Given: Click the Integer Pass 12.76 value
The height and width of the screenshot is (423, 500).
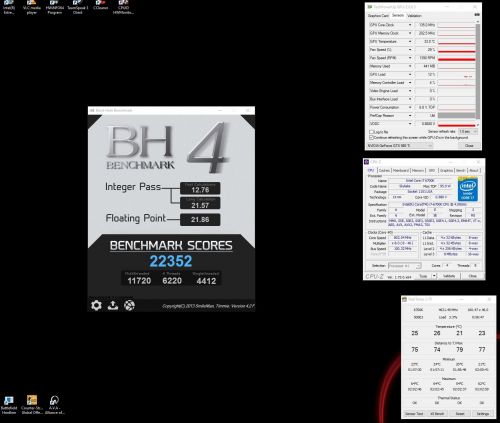Looking at the screenshot, I should tap(200, 188).
